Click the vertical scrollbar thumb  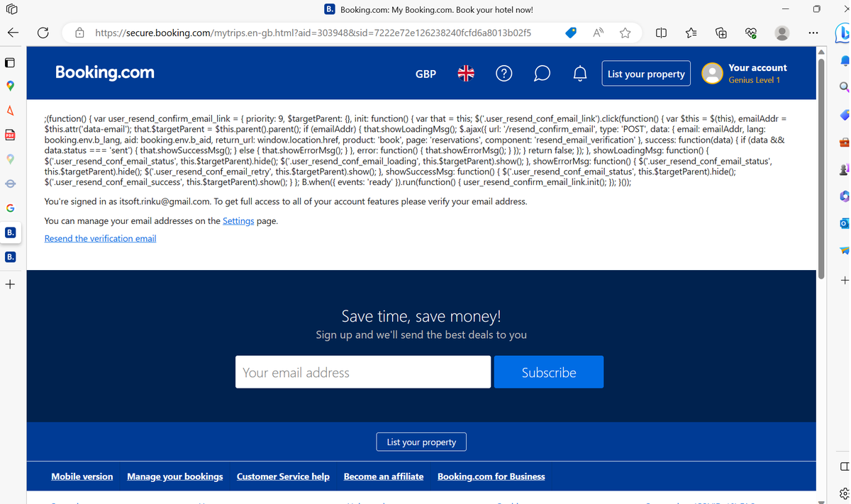click(x=822, y=169)
